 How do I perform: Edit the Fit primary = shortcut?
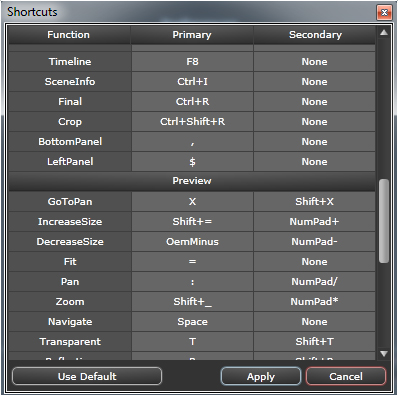192,262
